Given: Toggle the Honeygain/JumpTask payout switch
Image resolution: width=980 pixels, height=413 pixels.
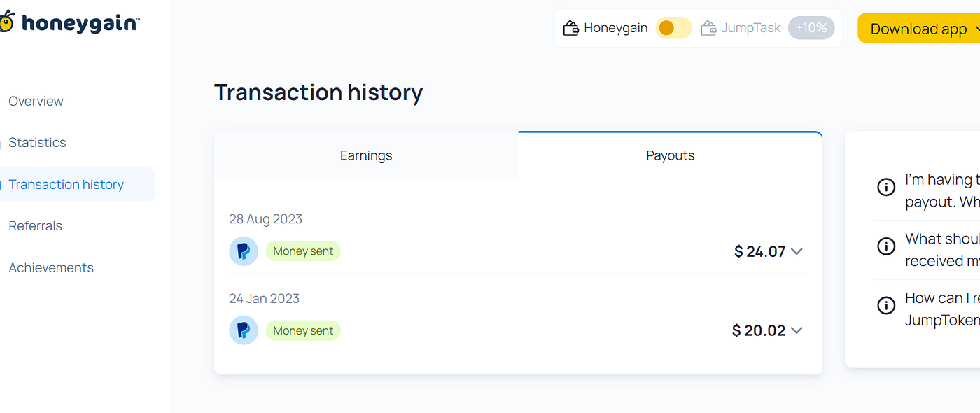Looking at the screenshot, I should pos(673,28).
